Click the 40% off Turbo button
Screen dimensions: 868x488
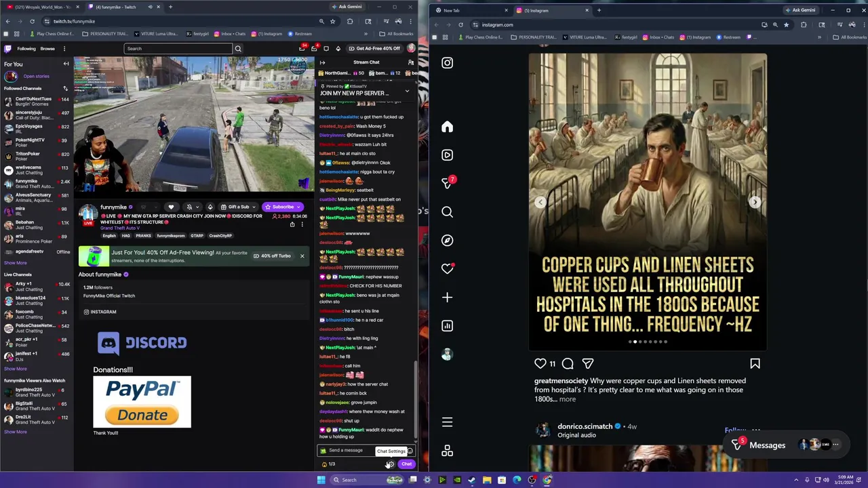[272, 256]
